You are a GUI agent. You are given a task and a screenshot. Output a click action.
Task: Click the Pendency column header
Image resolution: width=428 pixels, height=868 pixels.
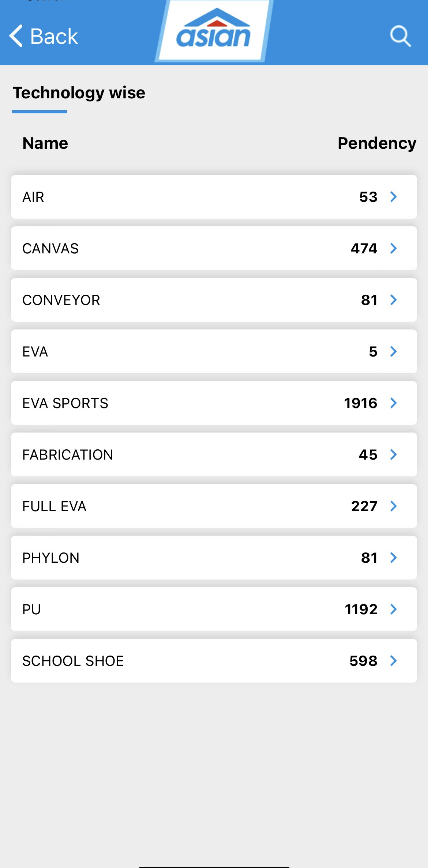[x=377, y=143]
